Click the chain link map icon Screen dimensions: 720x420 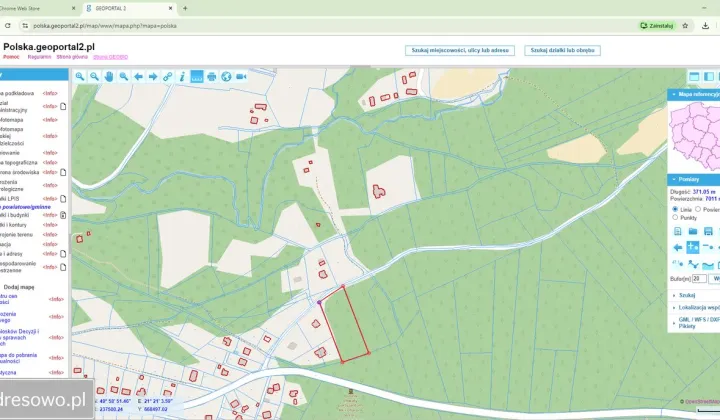(168, 77)
